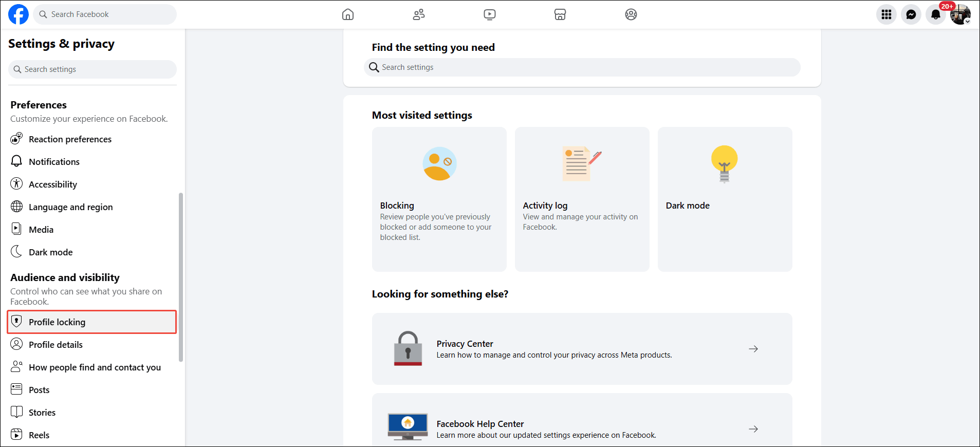This screenshot has width=980, height=447.
Task: Open Stories settings
Action: pyautogui.click(x=93, y=413)
